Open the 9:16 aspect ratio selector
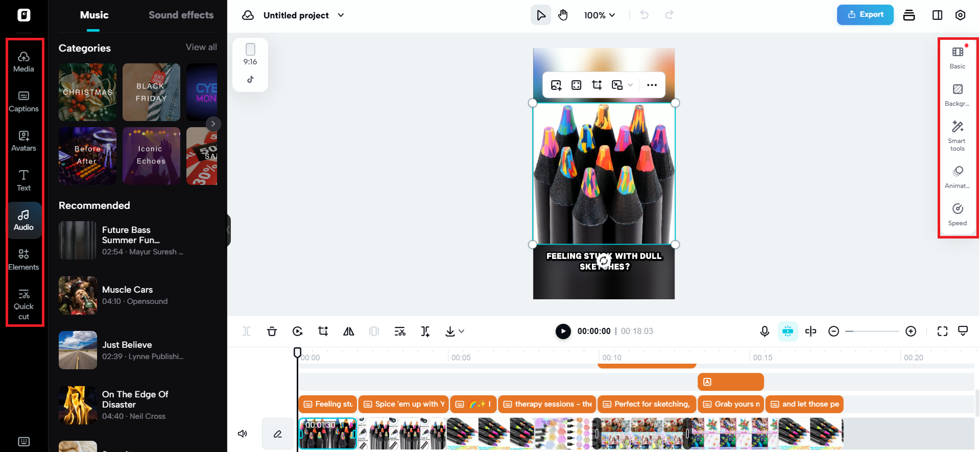Screen dimensions: 980x452 pos(250,55)
